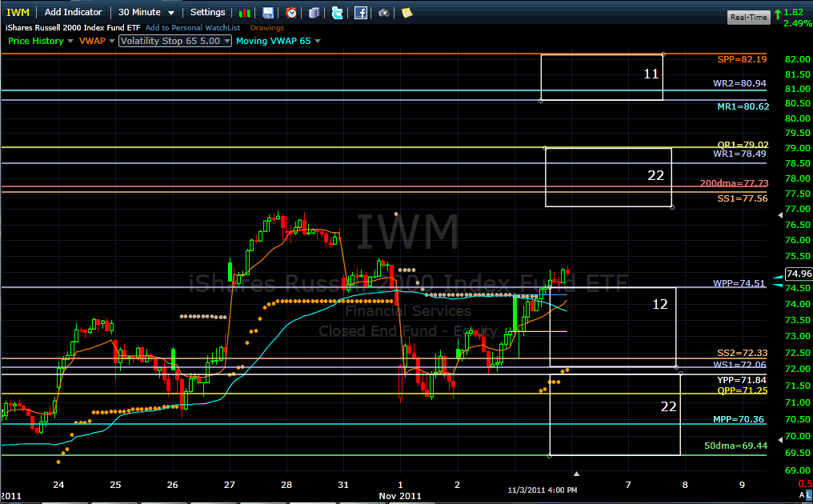Screen dimensions: 813x504
Task: Take chart snapshot with camera icon
Action: pos(383,13)
